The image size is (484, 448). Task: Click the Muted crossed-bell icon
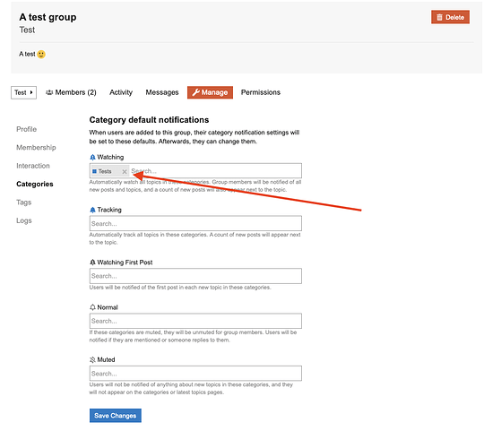(x=92, y=360)
